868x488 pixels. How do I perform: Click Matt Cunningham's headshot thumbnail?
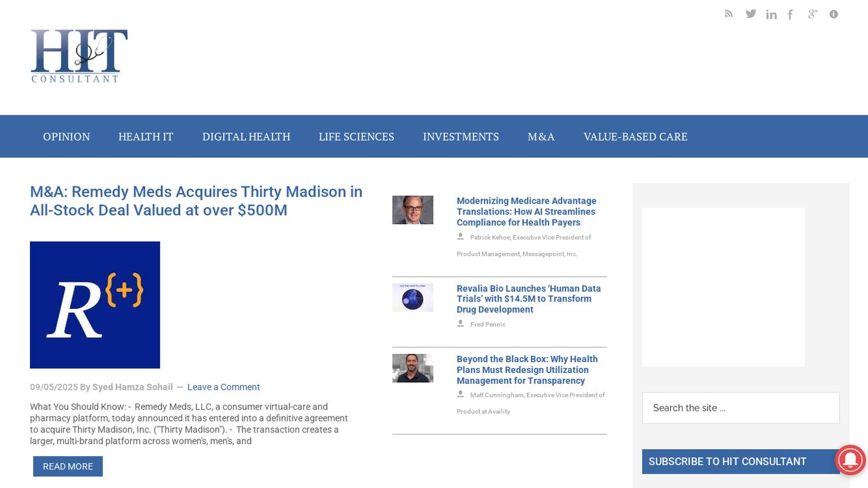[x=413, y=369]
